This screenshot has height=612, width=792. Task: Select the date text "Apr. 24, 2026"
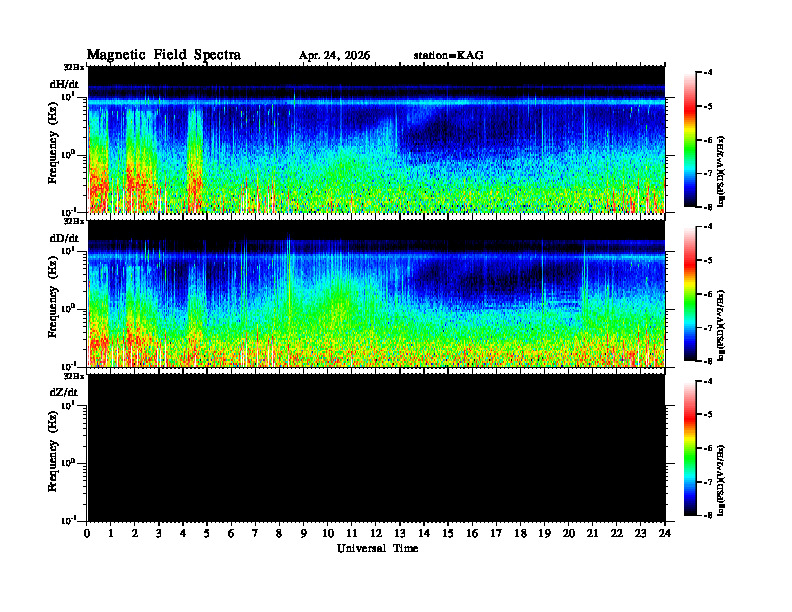pyautogui.click(x=334, y=56)
